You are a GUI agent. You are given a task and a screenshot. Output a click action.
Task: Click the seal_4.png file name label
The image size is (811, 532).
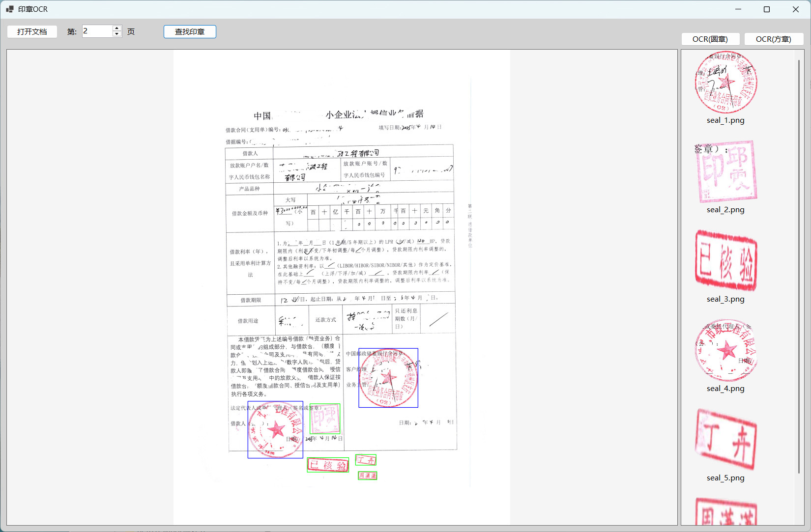click(725, 389)
